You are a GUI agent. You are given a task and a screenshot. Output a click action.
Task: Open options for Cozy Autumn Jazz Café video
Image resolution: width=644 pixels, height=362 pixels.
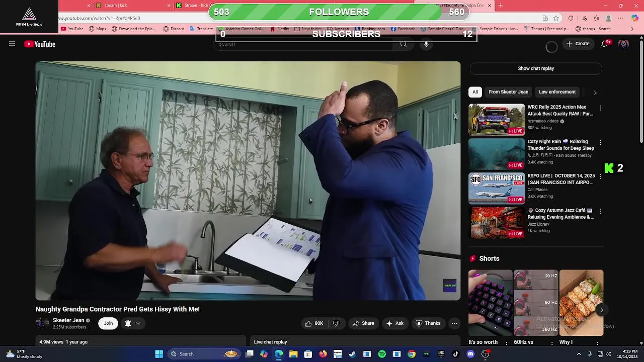(600, 211)
